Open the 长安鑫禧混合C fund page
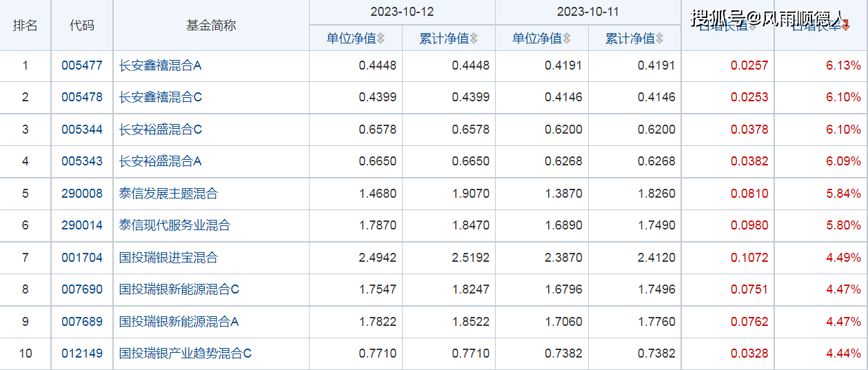 click(160, 97)
